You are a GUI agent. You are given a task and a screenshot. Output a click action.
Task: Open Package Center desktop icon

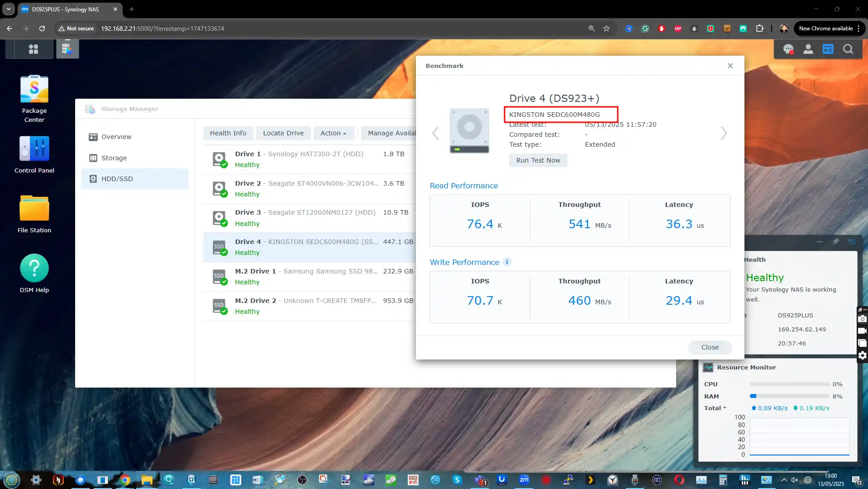(x=34, y=99)
